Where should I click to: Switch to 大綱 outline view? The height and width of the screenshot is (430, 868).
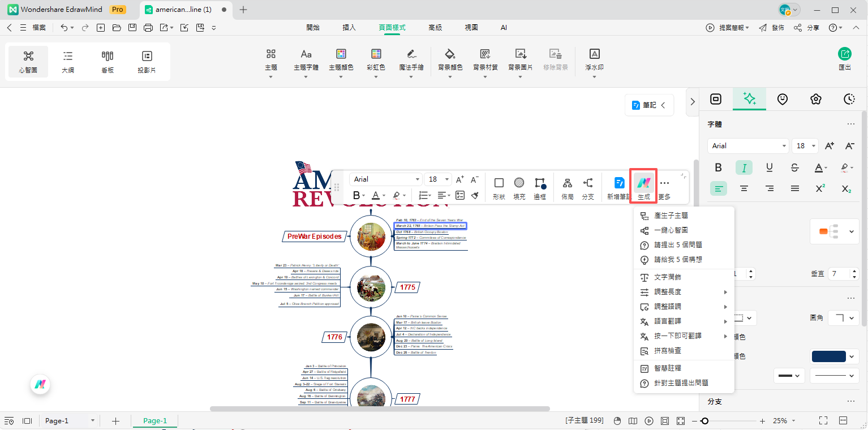pyautogui.click(x=68, y=61)
